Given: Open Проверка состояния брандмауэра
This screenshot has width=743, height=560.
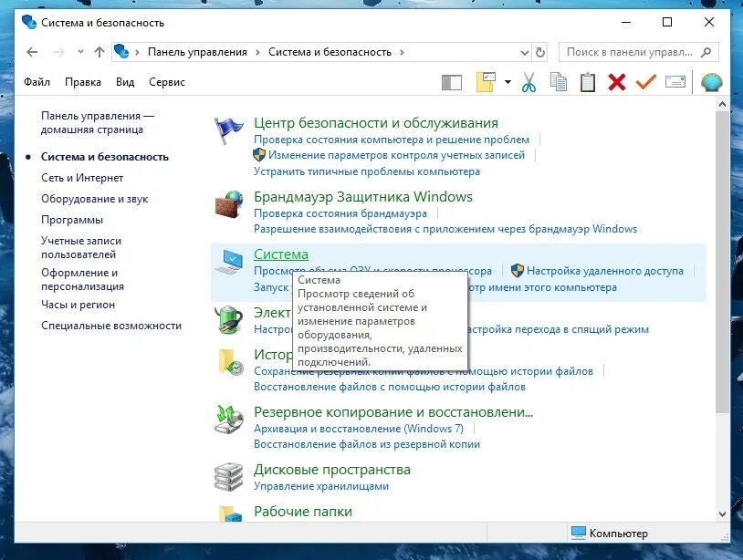Looking at the screenshot, I should pos(340,213).
